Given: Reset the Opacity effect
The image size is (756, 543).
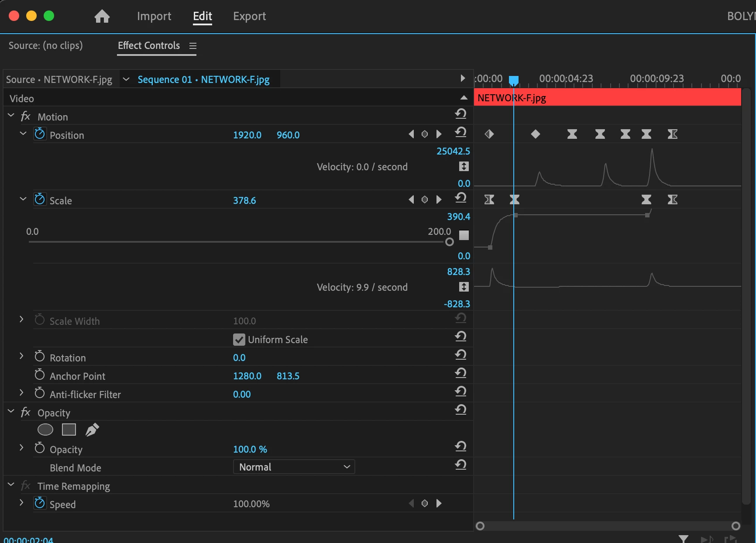Looking at the screenshot, I should [460, 410].
